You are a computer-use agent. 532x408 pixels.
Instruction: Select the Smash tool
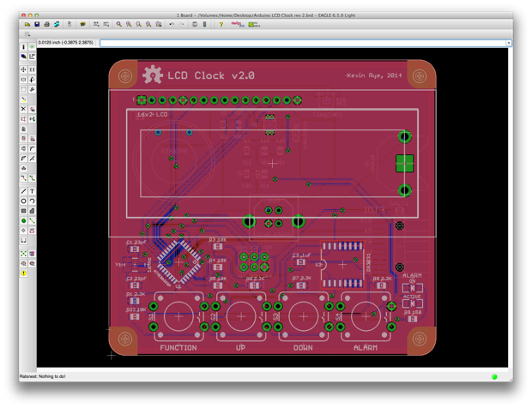coord(23,148)
